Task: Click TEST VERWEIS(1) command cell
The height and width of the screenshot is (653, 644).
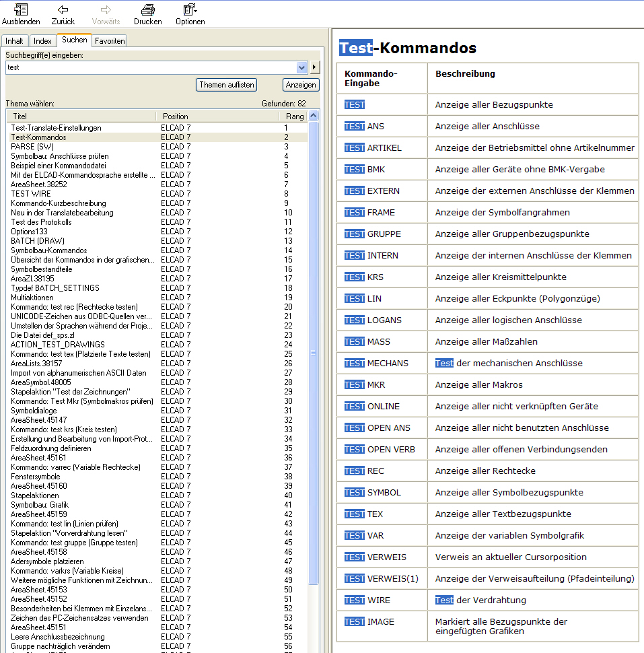Action: 382,579
